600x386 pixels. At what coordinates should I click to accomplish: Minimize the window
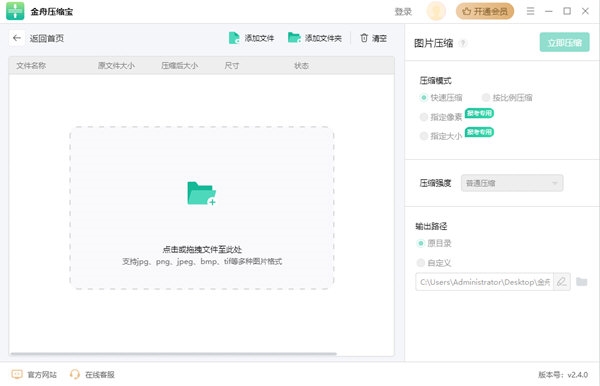click(548, 11)
